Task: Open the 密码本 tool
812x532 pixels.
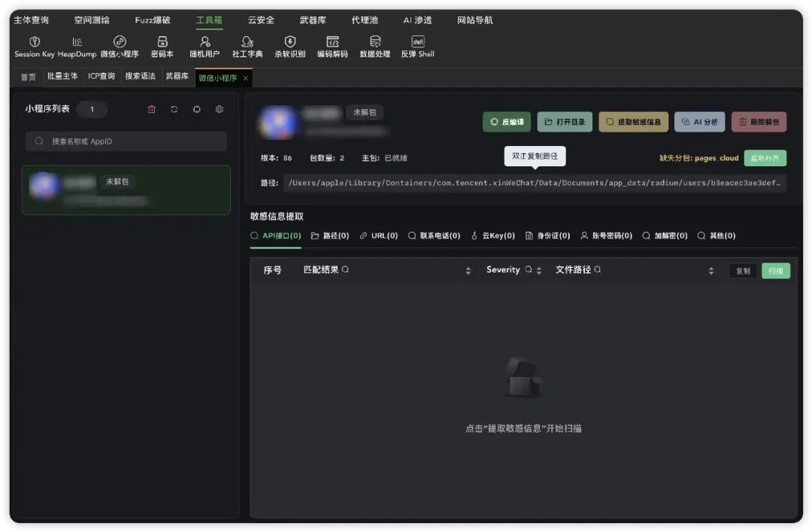Action: [x=162, y=47]
